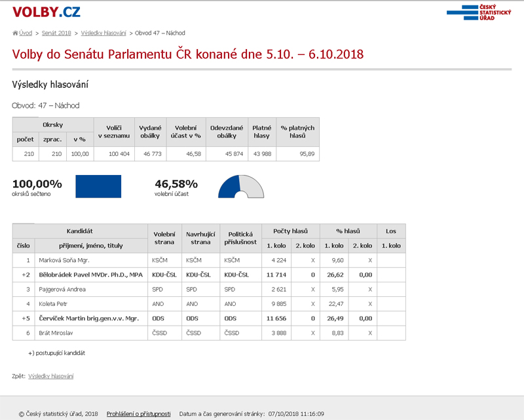Click the 46,58% volební účast figure

[176, 187]
